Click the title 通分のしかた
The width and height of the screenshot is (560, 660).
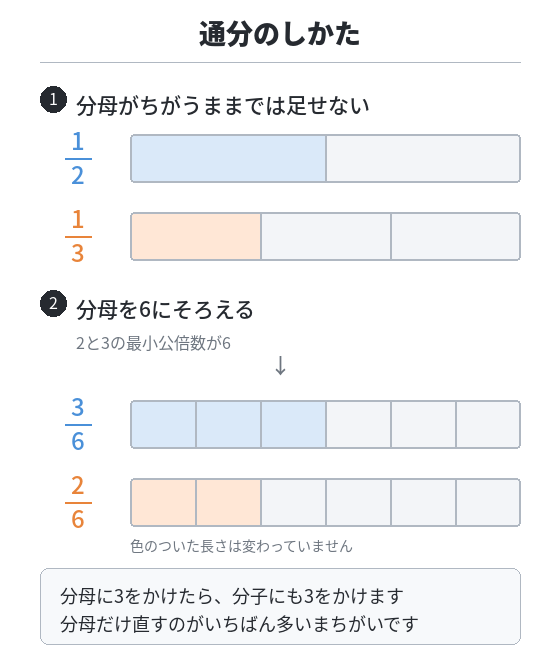point(280,34)
